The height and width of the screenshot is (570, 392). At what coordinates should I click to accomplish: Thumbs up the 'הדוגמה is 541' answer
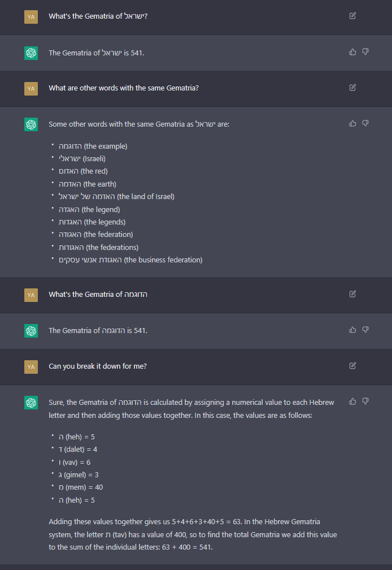[352, 330]
